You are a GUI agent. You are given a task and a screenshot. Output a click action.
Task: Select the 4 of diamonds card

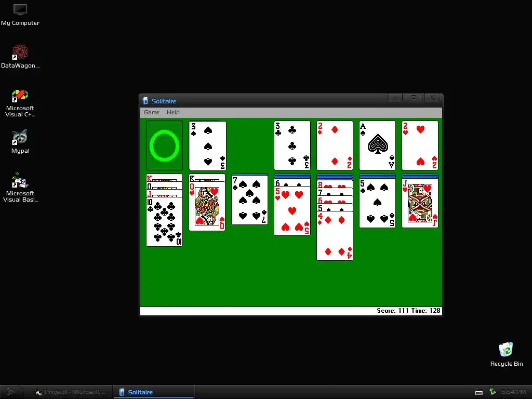(335, 236)
